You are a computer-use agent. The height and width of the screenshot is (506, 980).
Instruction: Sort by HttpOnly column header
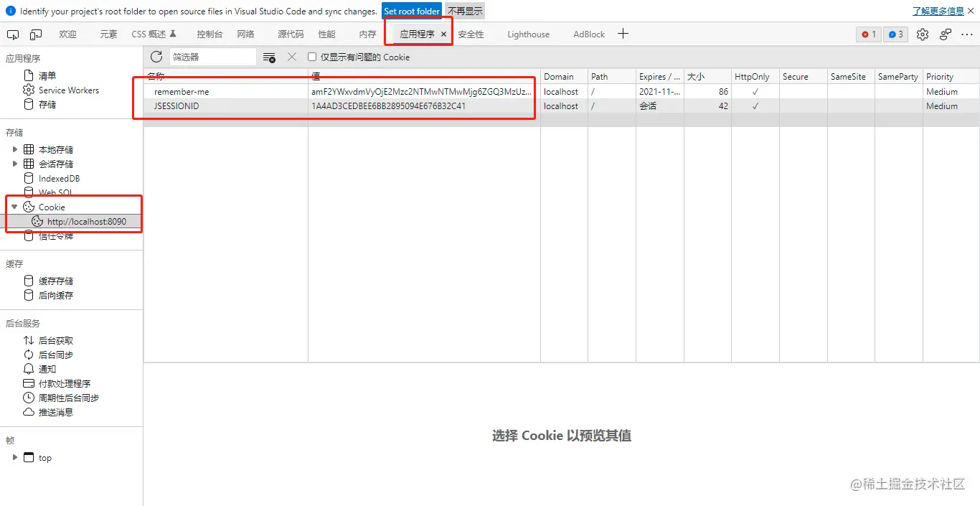pos(755,77)
